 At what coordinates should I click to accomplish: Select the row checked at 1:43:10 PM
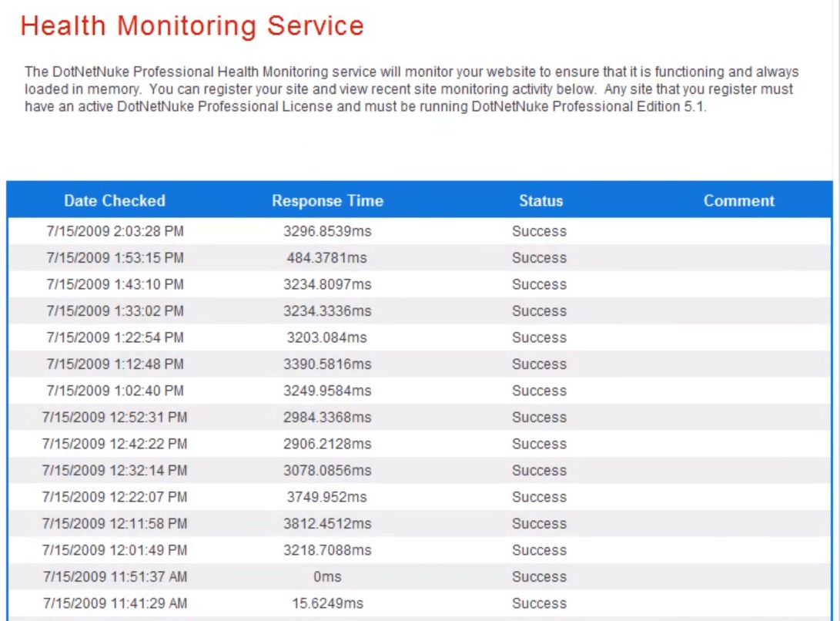[x=114, y=284]
